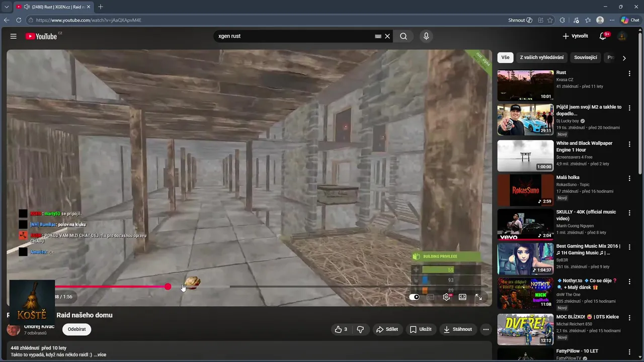Open more actions next to Stáhnout
The image size is (644, 362).
486,329
